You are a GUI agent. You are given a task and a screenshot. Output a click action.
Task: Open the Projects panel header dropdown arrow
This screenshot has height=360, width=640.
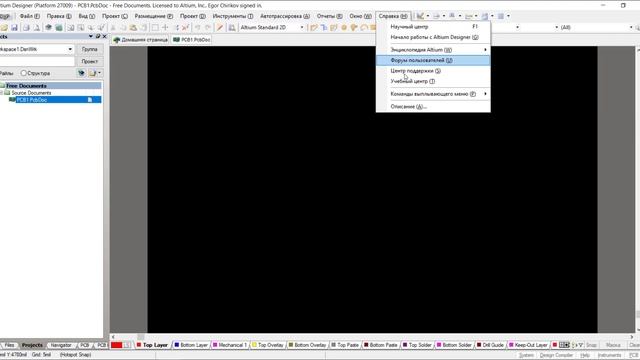coord(91,36)
